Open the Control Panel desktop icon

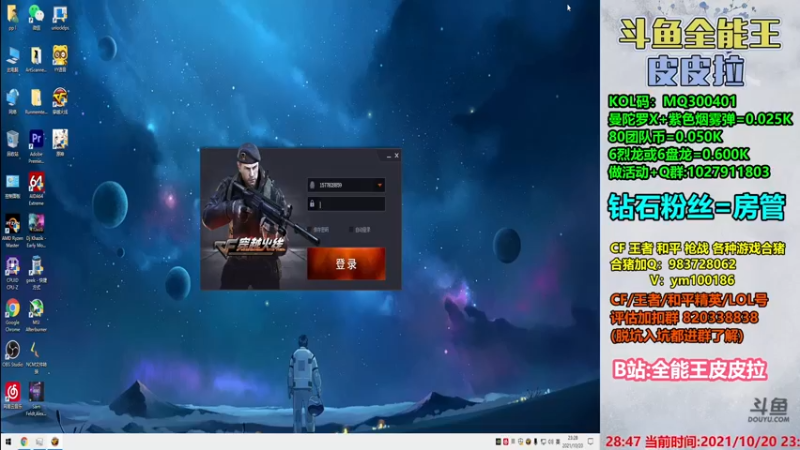[12, 186]
